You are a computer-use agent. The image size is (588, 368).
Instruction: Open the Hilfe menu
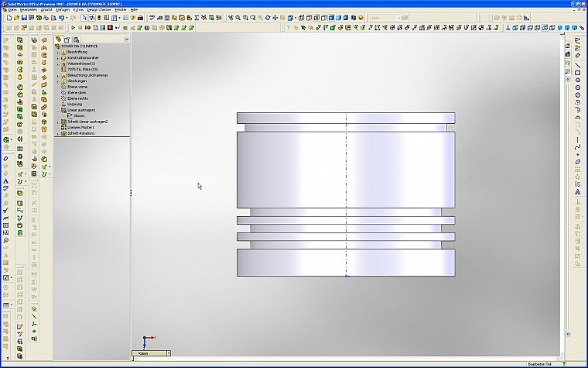click(134, 9)
